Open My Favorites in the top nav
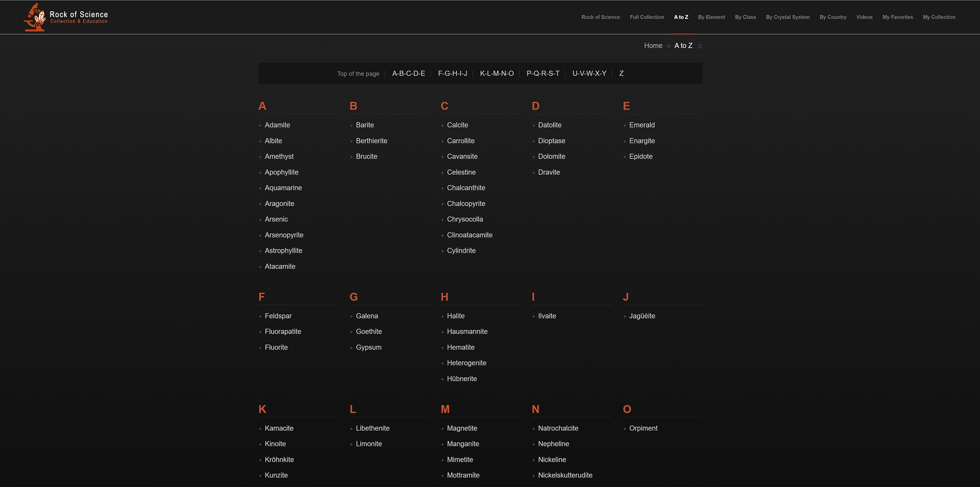 tap(898, 17)
